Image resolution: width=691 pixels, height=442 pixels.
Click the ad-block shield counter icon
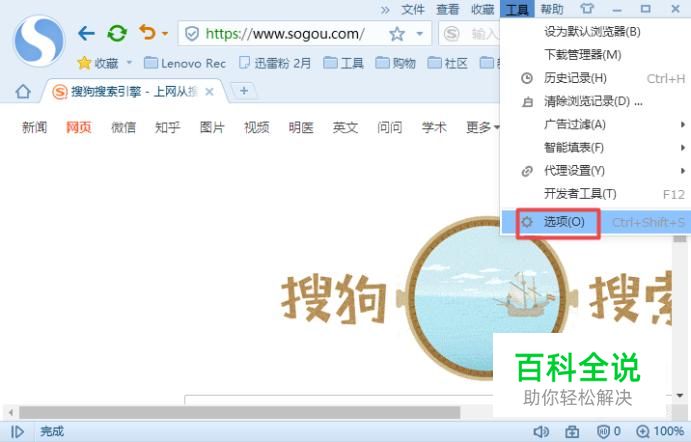tap(609, 431)
